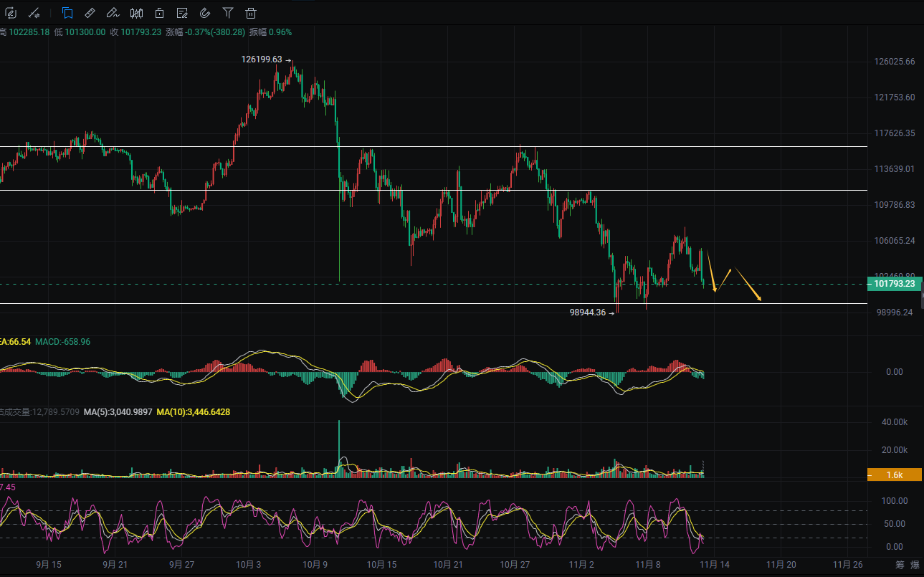Viewport: 924px width, 577px height.
Task: Select the trend line drawing tool
Action: pos(34,13)
